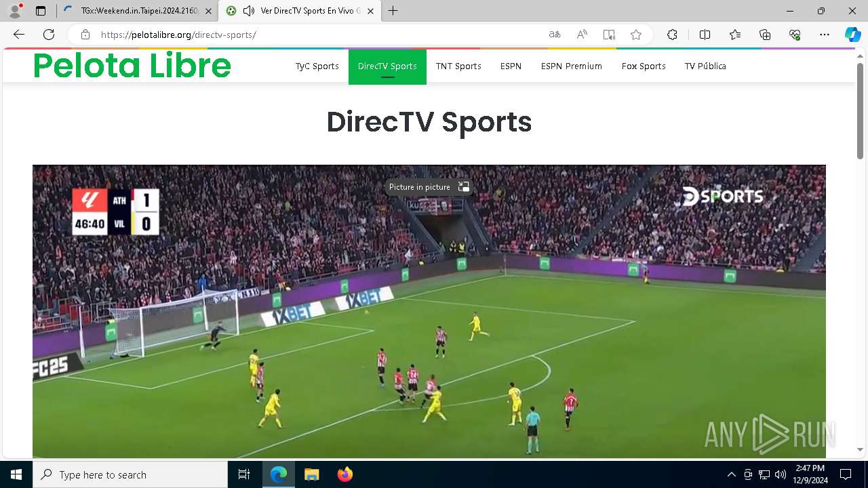The width and height of the screenshot is (868, 488).
Task: Show hidden system tray icons
Action: 731,474
